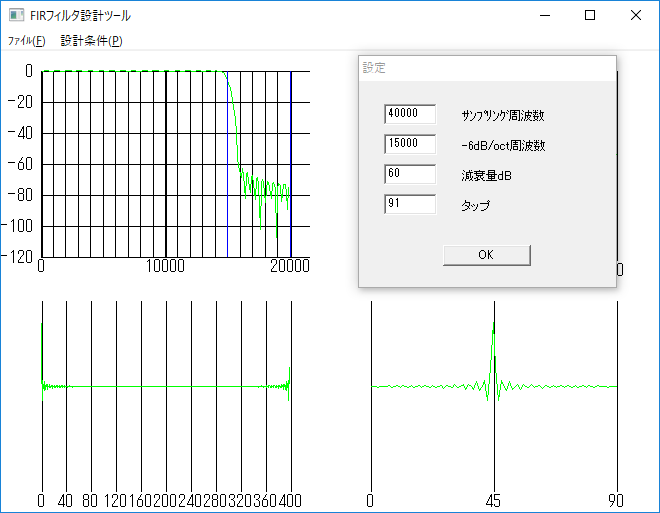This screenshot has height=513, width=660.
Task: Open the ファイル(F) menu
Action: [x=27, y=41]
